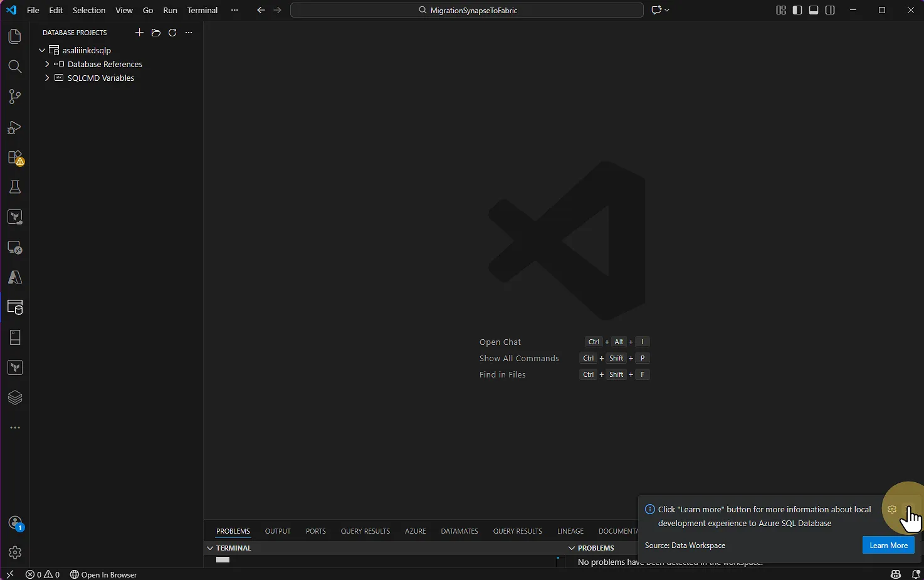
Task: Open the Terminal menu
Action: (x=202, y=10)
